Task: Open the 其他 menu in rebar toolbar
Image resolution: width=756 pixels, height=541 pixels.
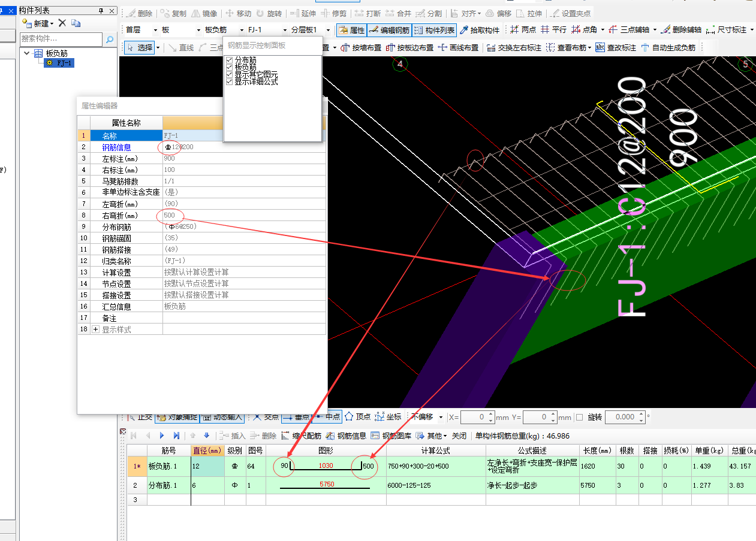Action: point(432,436)
